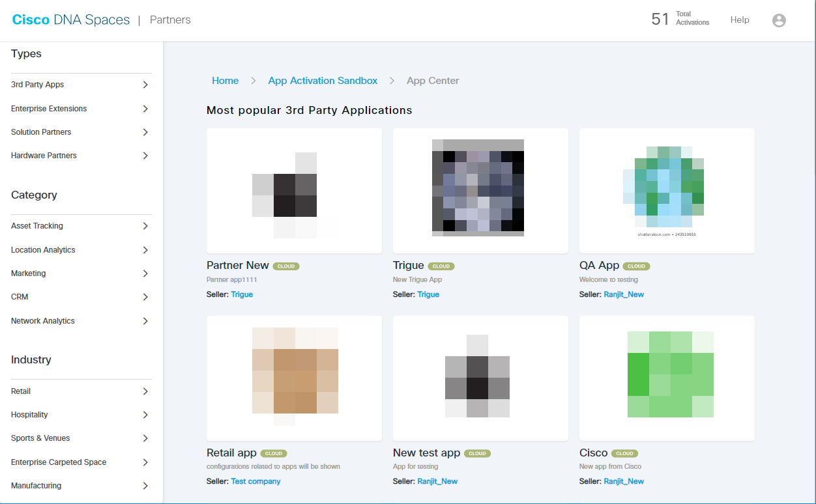Go to Home breadcrumb link
This screenshot has width=816, height=504.
pyautogui.click(x=226, y=81)
